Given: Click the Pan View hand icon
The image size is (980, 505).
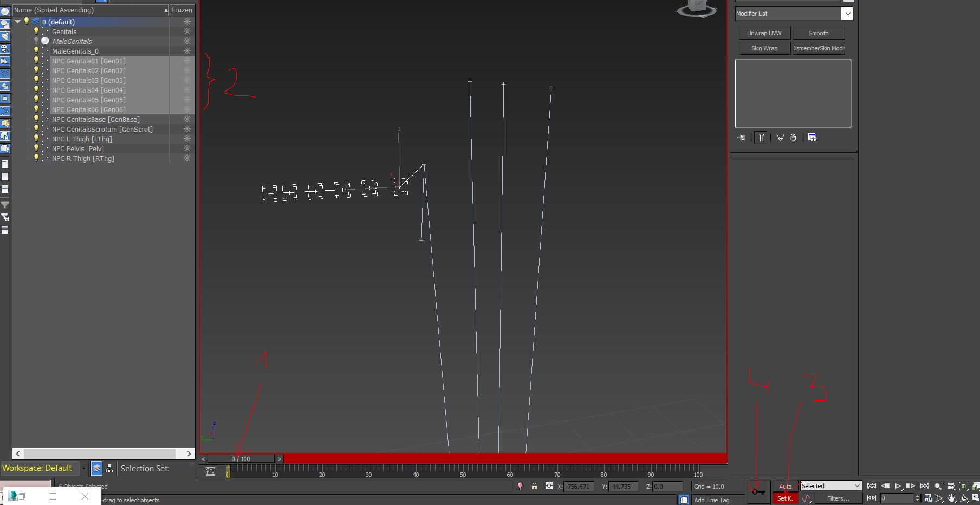Looking at the screenshot, I should pos(951,498).
